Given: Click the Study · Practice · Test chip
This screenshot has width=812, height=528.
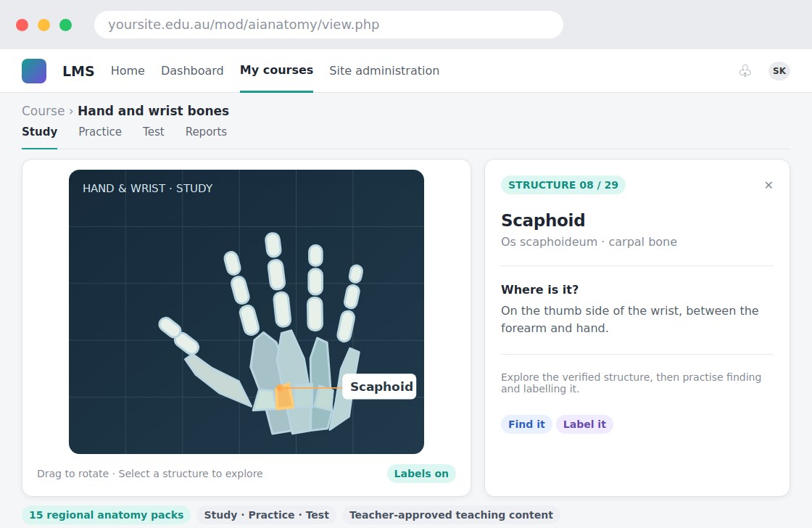Looking at the screenshot, I should tap(266, 515).
